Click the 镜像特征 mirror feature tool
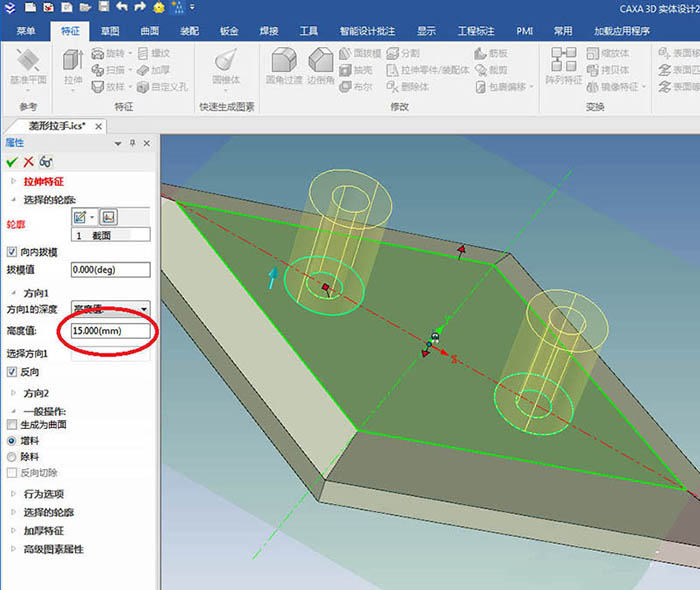 [x=617, y=87]
